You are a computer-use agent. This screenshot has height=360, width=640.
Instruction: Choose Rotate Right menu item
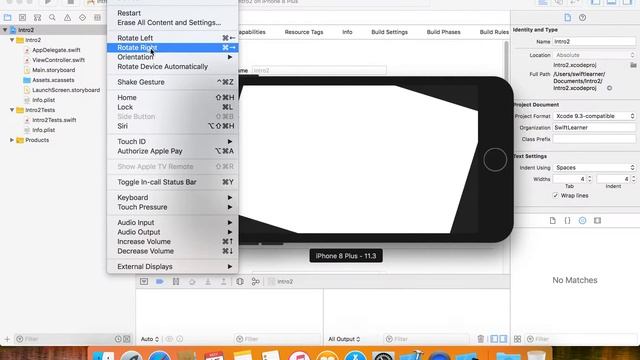coord(173,48)
